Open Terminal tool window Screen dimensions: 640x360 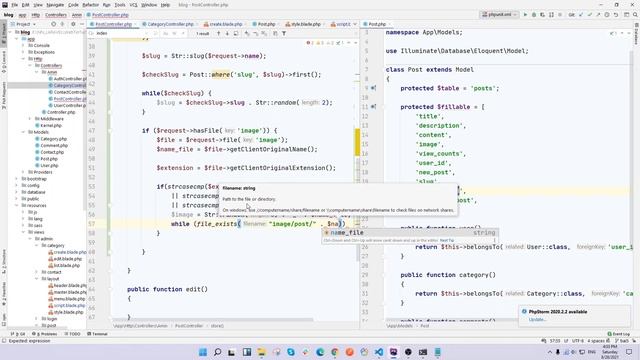97,334
